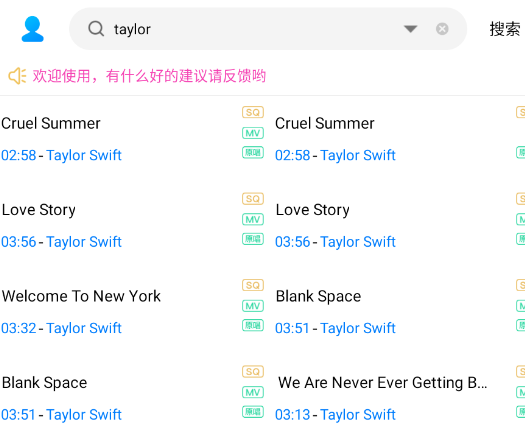Image resolution: width=525 pixels, height=429 pixels.
Task: Select Blank Space title in left column
Action: (45, 383)
